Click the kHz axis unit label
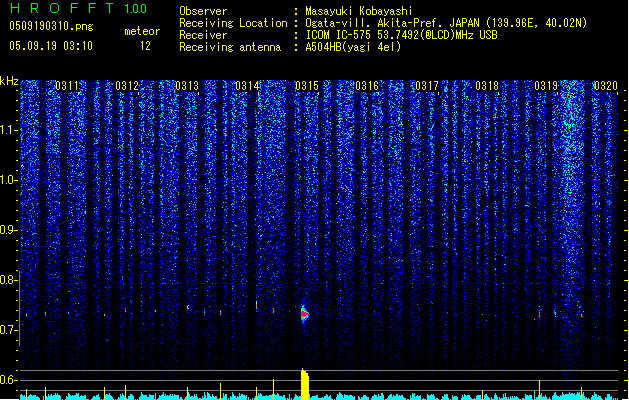The height and width of the screenshot is (400, 629). (9, 81)
